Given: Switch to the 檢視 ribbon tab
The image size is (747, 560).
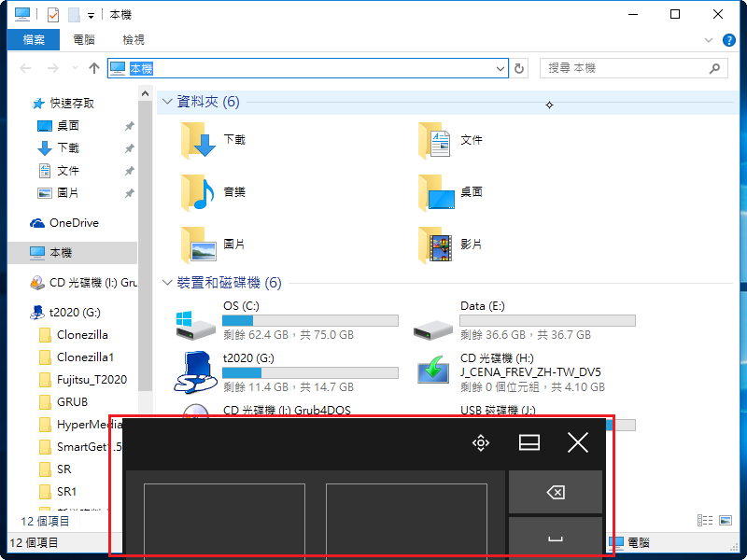Looking at the screenshot, I should point(134,40).
